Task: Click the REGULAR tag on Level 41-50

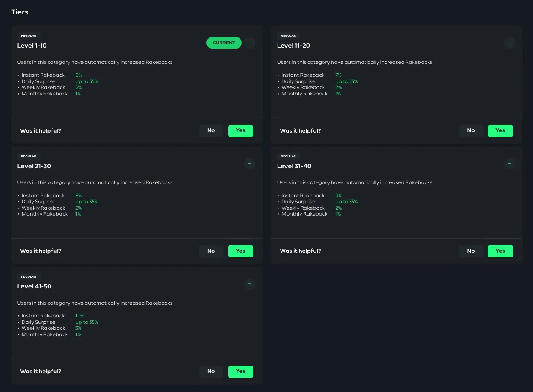Action: [x=29, y=277]
